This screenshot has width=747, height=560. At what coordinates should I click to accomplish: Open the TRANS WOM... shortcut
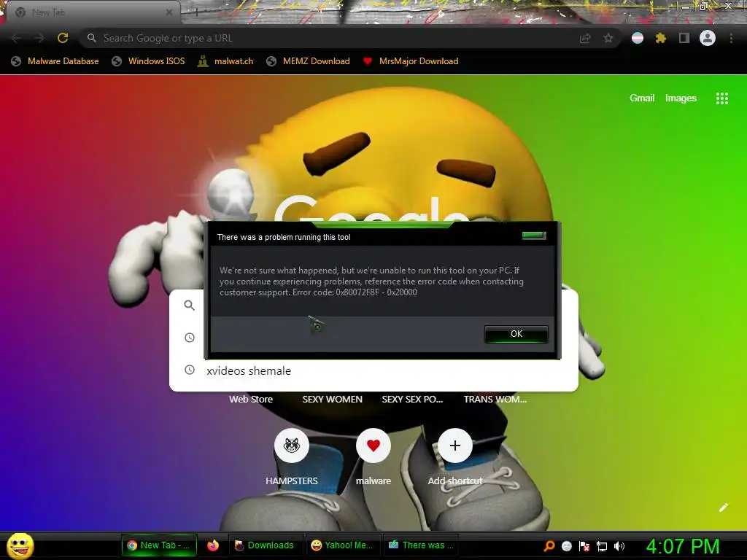(495, 399)
